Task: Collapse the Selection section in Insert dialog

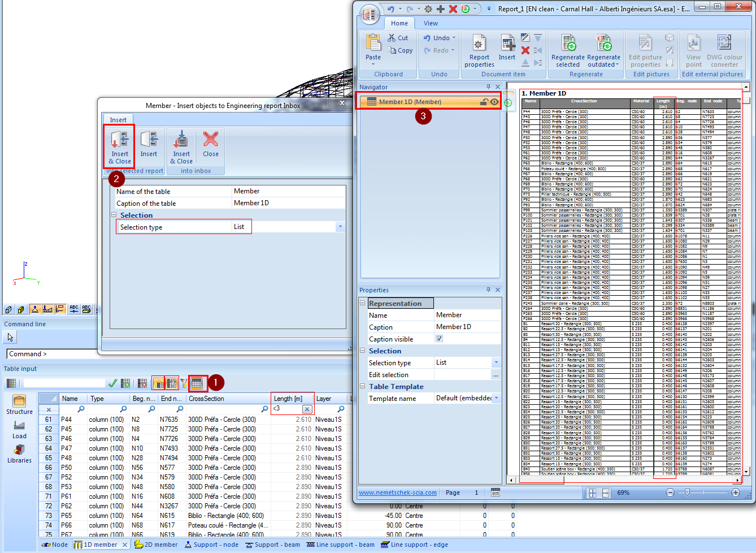Action: pyautogui.click(x=114, y=215)
